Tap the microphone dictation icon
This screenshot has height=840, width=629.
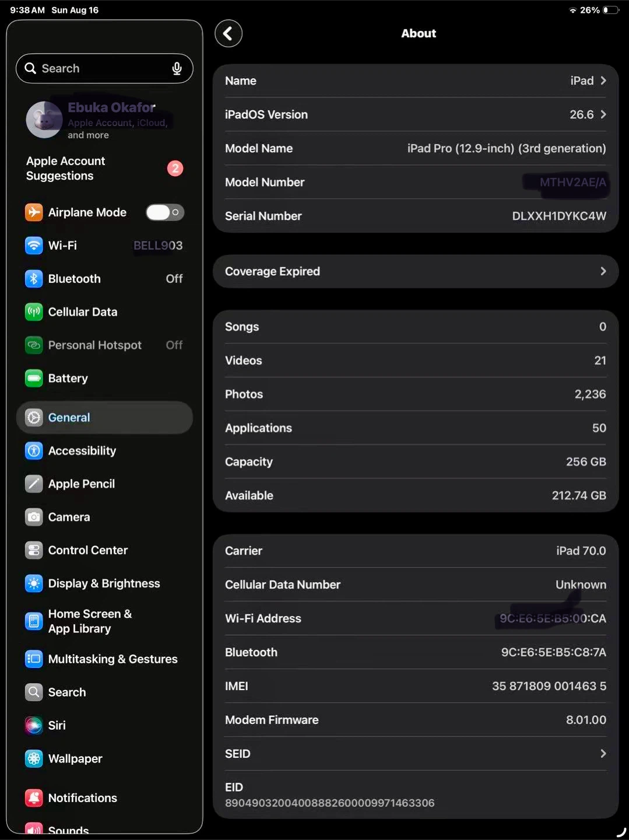pos(177,68)
